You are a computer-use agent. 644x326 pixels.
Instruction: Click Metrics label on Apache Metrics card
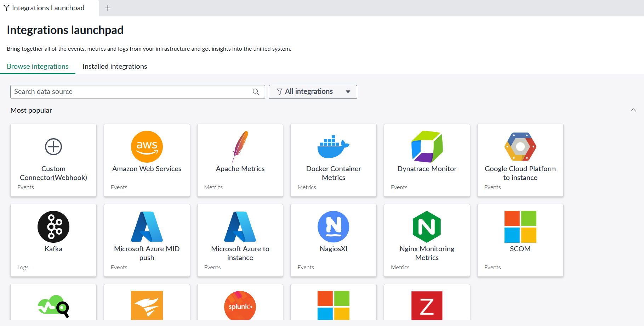click(x=213, y=187)
